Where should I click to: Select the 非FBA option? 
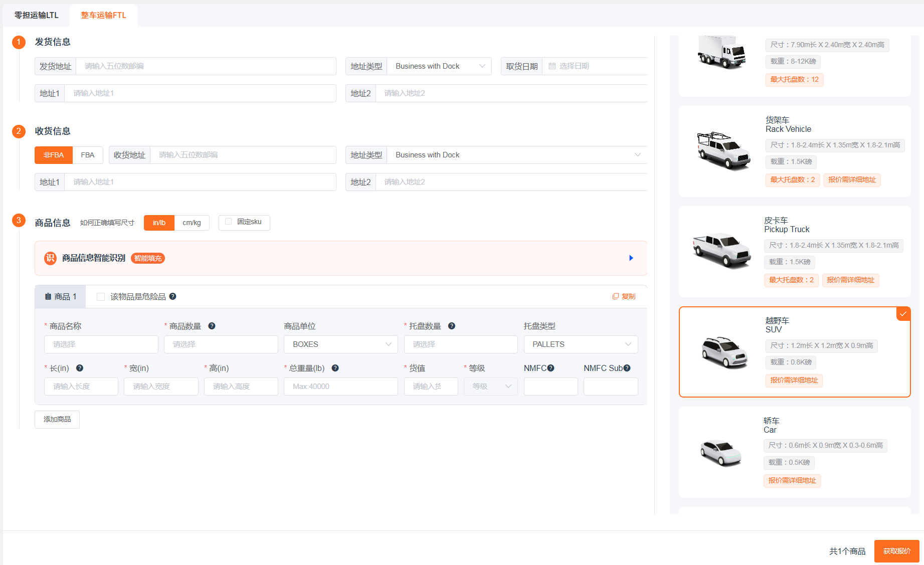click(54, 155)
